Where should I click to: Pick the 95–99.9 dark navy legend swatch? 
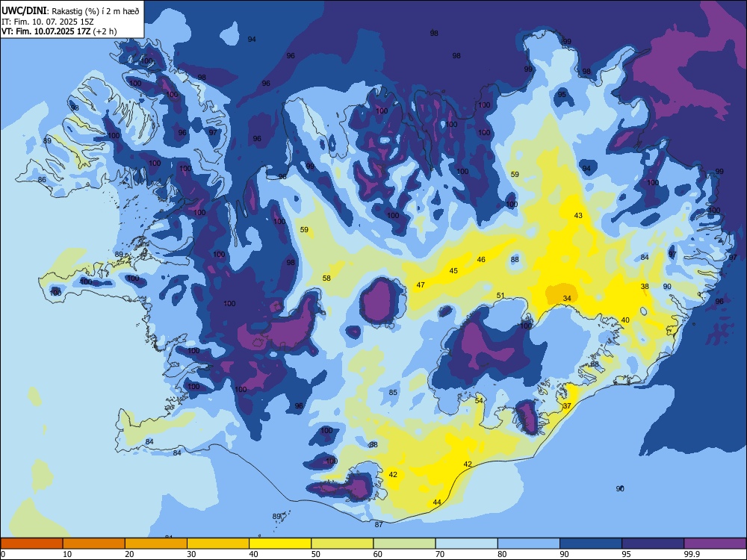coord(653,544)
